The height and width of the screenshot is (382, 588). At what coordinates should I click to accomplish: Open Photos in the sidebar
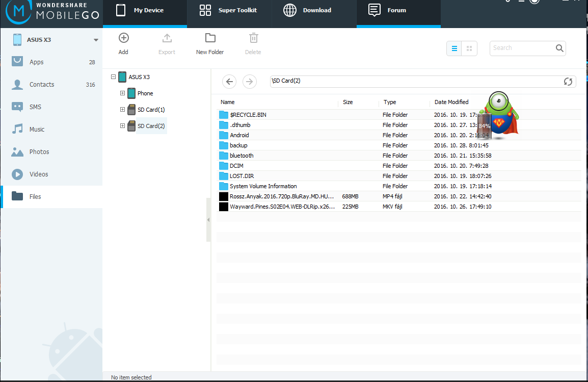[51, 151]
